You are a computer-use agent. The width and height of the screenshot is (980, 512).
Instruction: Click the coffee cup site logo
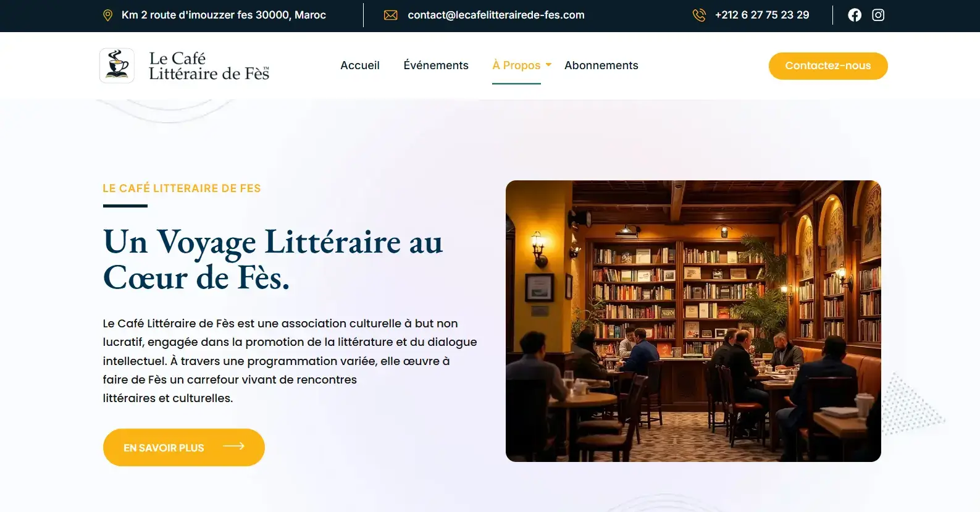(117, 65)
